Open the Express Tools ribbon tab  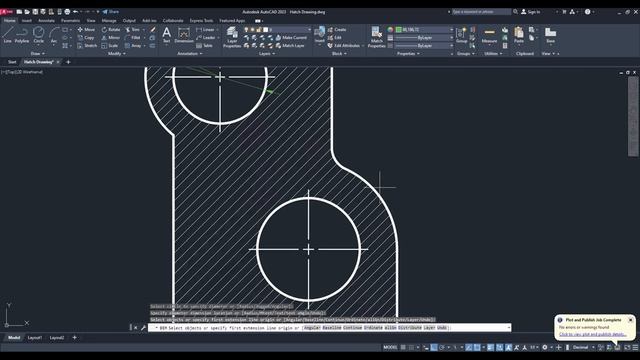click(x=201, y=20)
